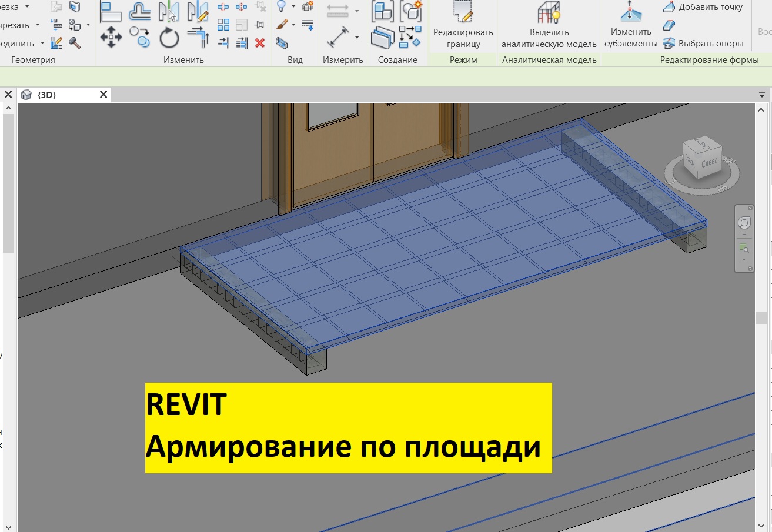772x532 pixels.
Task: Activate the Selection Box tool
Action: pyautogui.click(x=282, y=42)
